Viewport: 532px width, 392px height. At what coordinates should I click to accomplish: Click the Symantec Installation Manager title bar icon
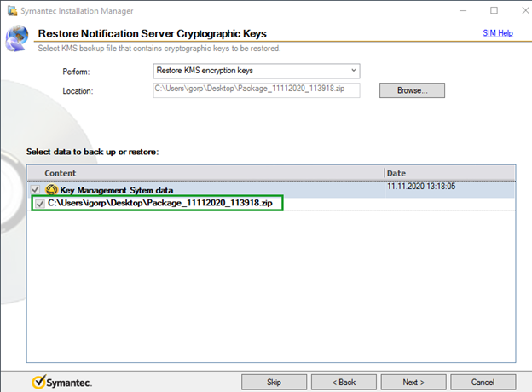pyautogui.click(x=12, y=11)
